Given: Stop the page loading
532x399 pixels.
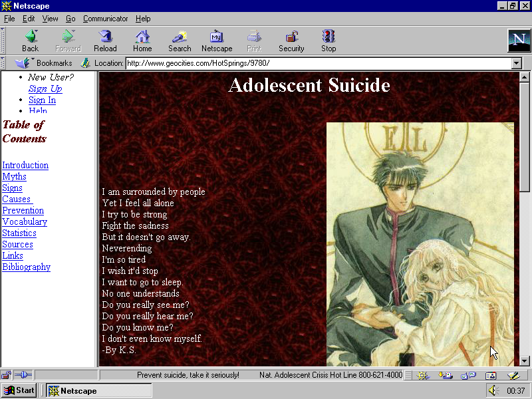Looking at the screenshot, I should (329, 41).
